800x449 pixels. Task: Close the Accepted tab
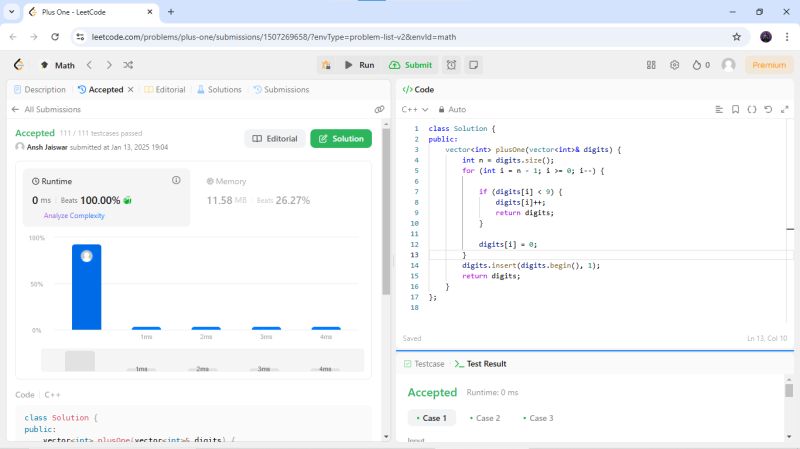tap(131, 89)
